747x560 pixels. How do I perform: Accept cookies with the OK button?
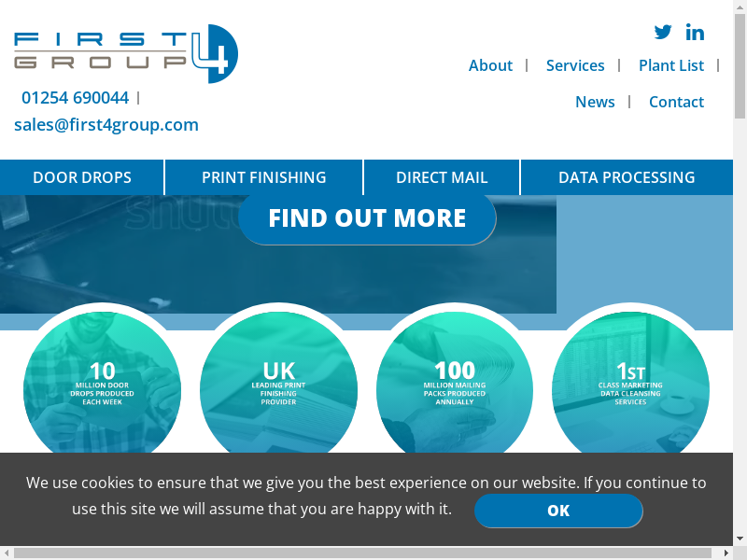[x=558, y=511]
